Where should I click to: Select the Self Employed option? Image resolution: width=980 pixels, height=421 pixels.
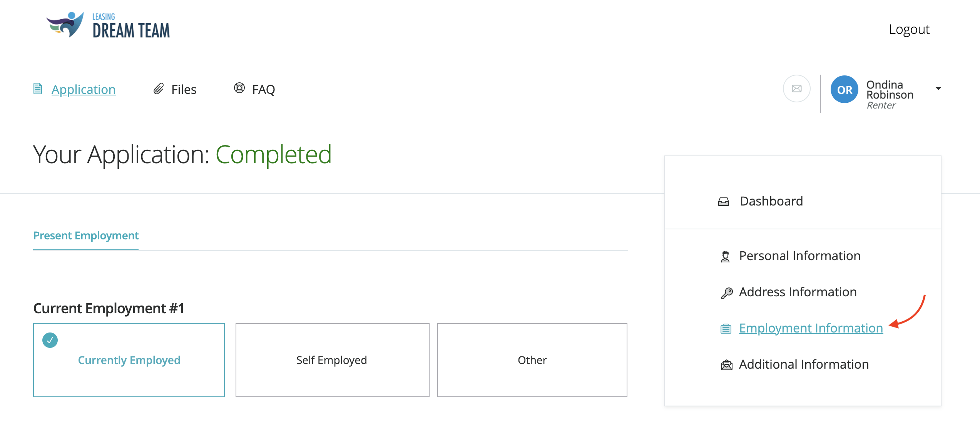coord(332,360)
